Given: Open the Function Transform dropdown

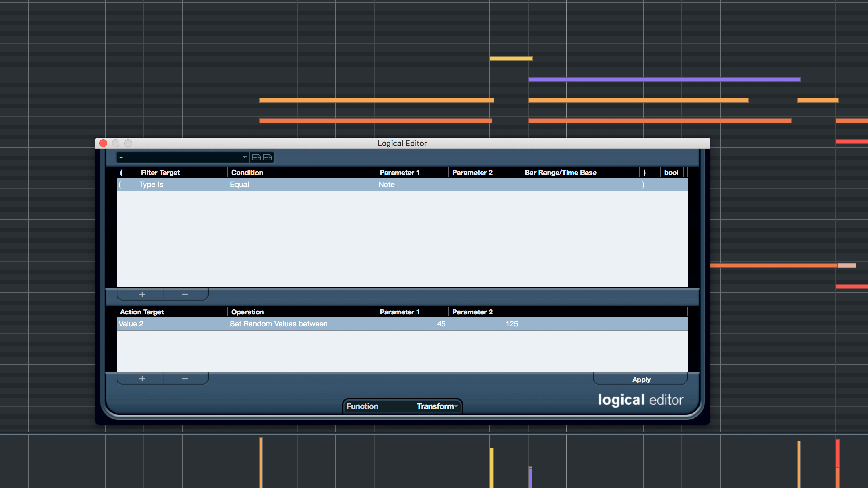Looking at the screenshot, I should click(x=402, y=406).
